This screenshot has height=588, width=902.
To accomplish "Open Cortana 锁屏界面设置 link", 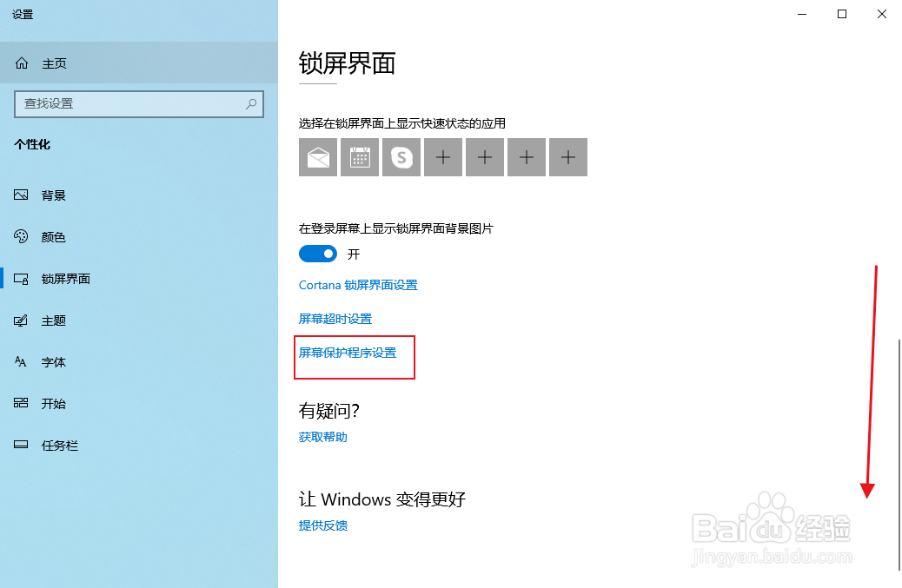I will point(358,284).
